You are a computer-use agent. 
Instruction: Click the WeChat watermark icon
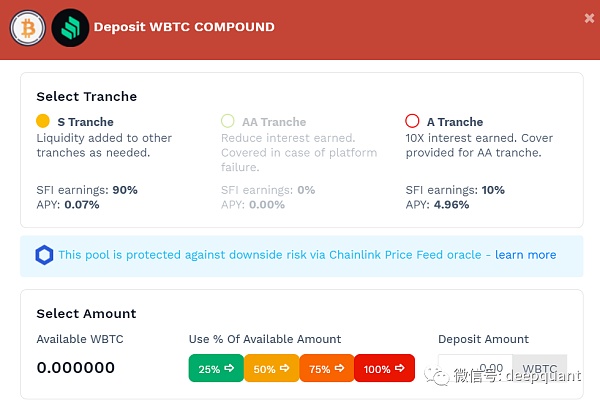coord(435,376)
